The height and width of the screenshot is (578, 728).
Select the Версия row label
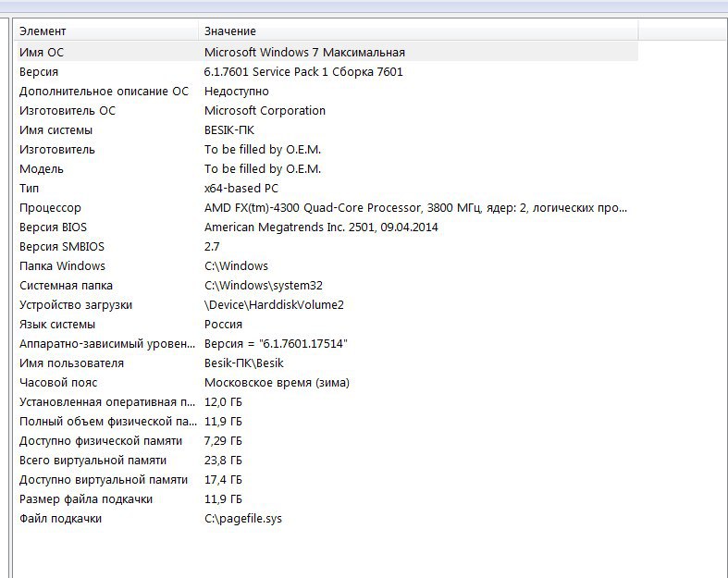tap(39, 72)
